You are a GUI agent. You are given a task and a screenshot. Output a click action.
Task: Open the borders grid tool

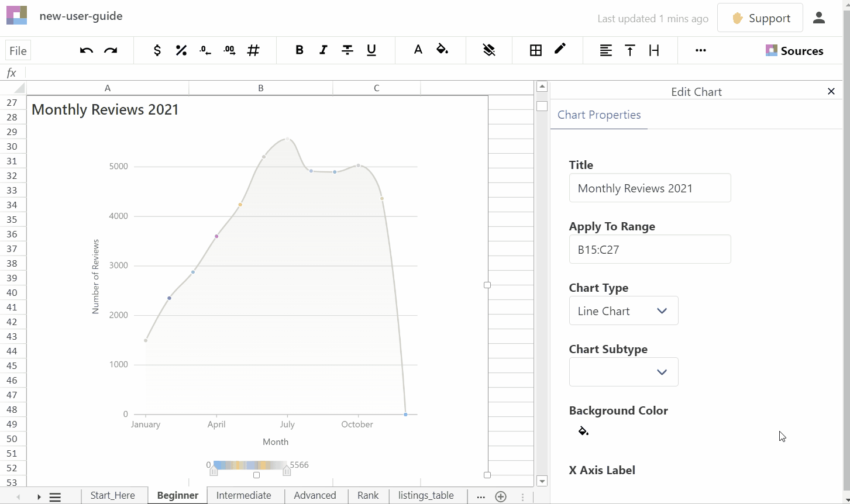coord(536,50)
